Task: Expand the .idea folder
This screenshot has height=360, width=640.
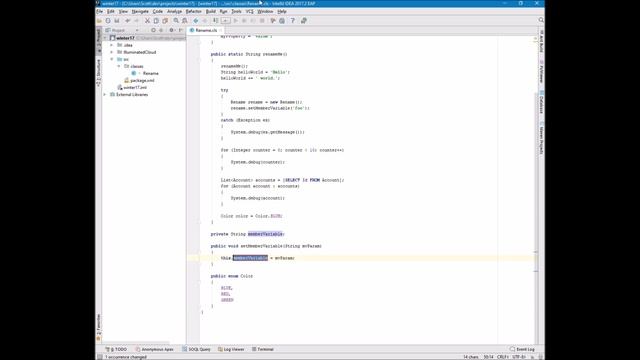Action: (x=112, y=45)
